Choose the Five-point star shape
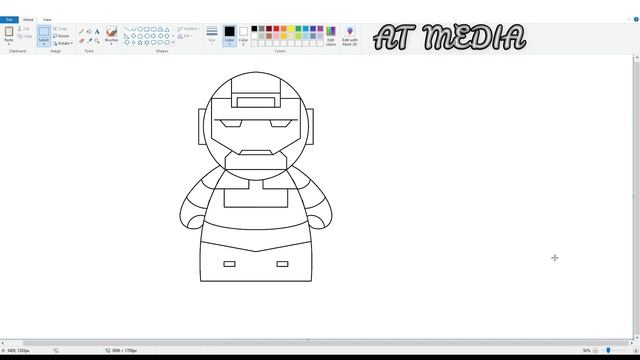 click(x=140, y=42)
